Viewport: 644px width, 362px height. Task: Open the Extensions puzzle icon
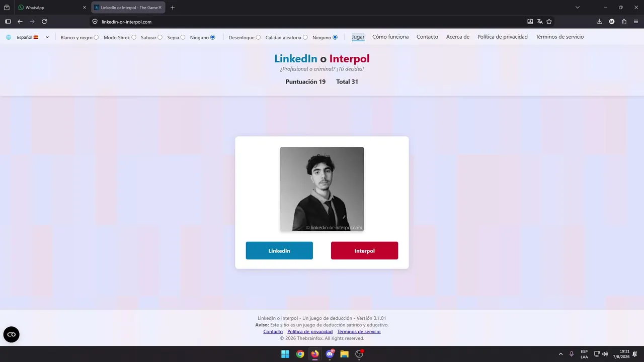tap(624, 22)
